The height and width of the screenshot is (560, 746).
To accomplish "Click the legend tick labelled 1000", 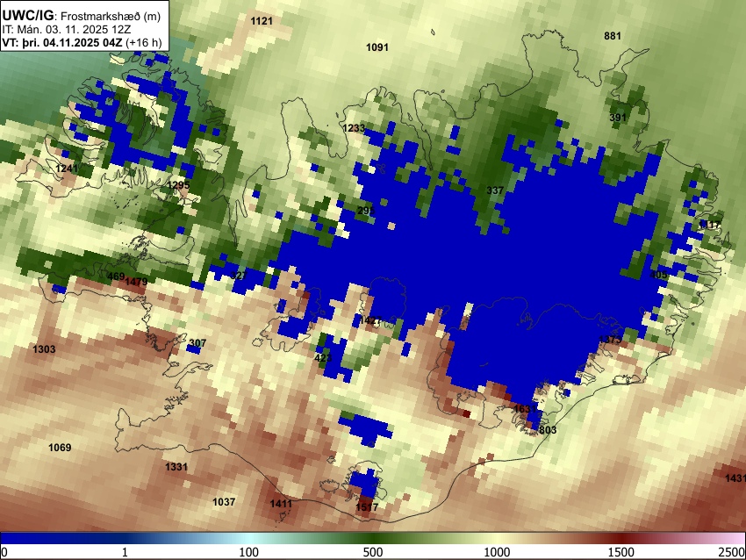I will pos(497,552).
